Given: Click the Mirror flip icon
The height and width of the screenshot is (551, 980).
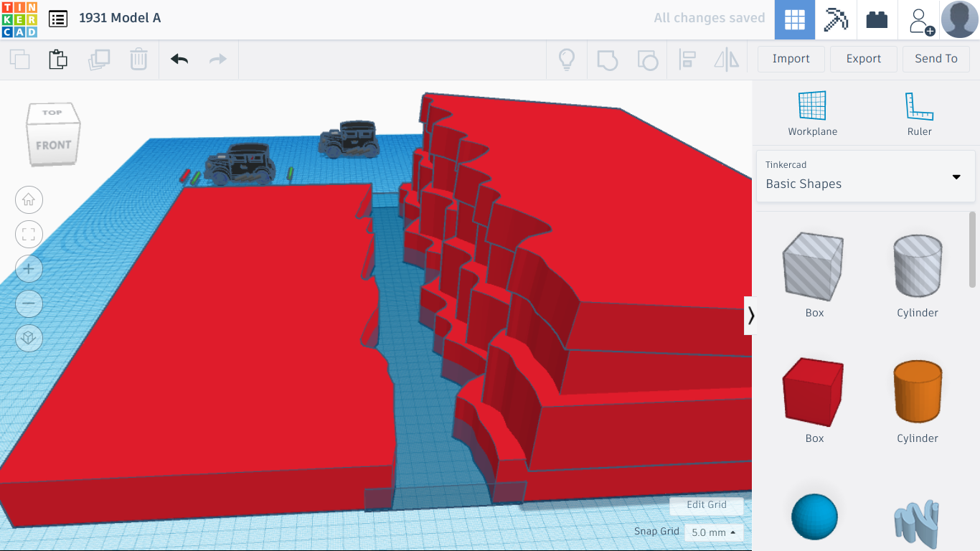Looking at the screenshot, I should tap(727, 60).
